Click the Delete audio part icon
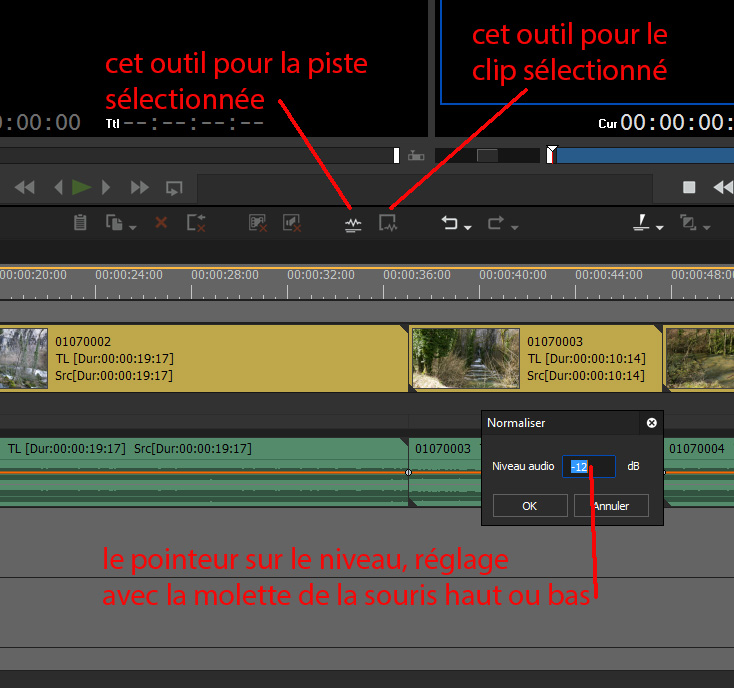 [x=292, y=223]
